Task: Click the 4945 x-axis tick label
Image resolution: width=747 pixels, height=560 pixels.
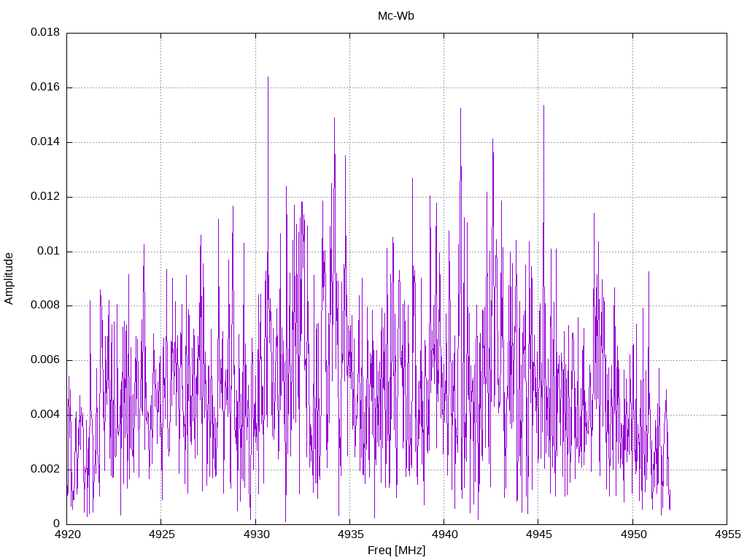Action: click(x=539, y=534)
